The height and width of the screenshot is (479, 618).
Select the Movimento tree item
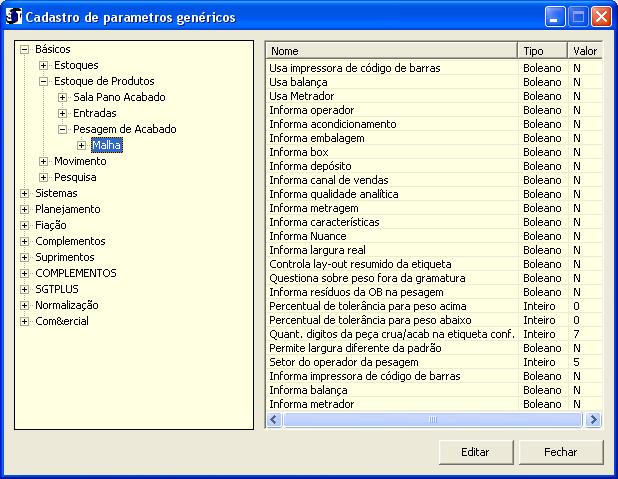pyautogui.click(x=80, y=161)
